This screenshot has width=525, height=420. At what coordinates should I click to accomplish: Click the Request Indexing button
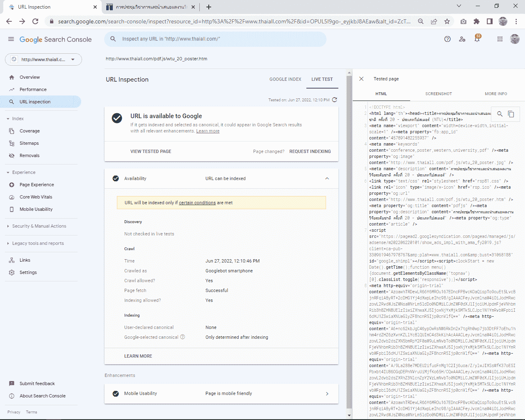pyautogui.click(x=310, y=151)
